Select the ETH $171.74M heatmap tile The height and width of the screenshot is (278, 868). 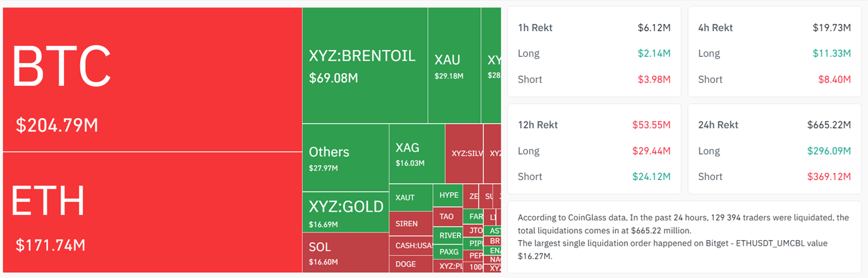click(152, 213)
